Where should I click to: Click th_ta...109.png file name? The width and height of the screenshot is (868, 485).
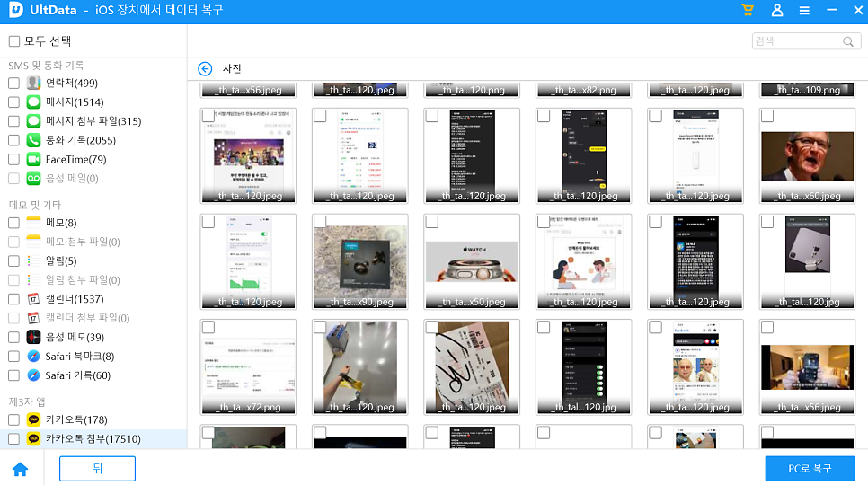point(810,90)
